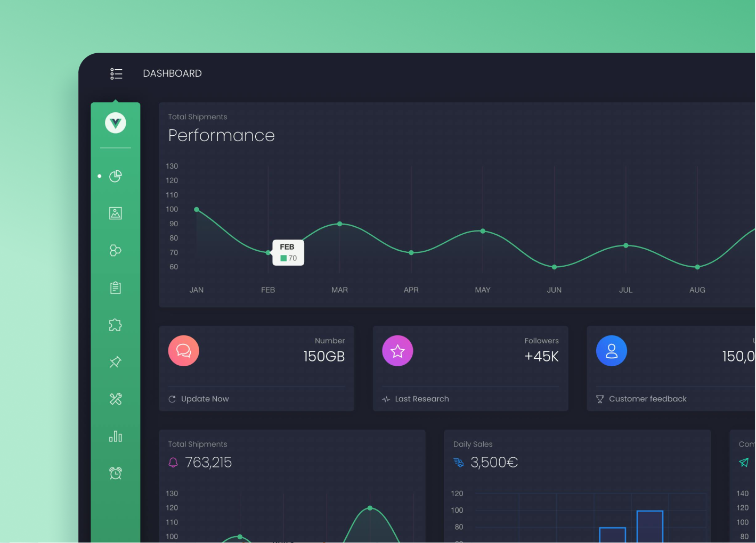Click the MAY data point on Performance chart
The width and height of the screenshot is (756, 543).
point(483,231)
